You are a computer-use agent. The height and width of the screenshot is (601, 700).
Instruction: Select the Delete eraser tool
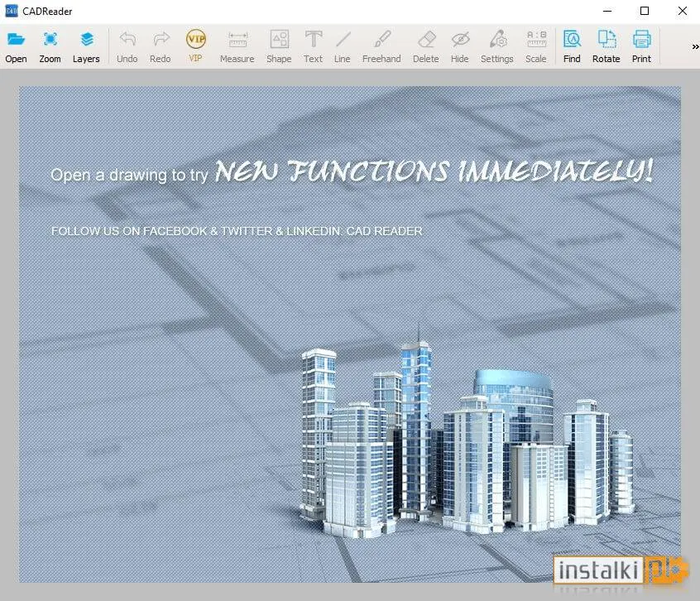[426, 47]
